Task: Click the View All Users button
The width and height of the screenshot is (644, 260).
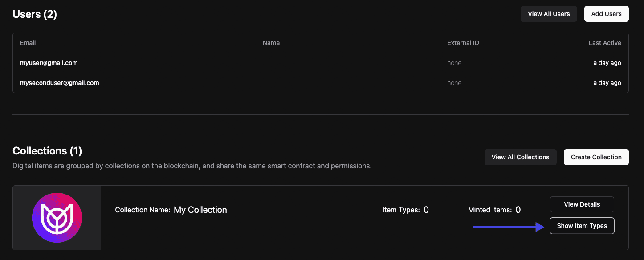Action: 549,14
